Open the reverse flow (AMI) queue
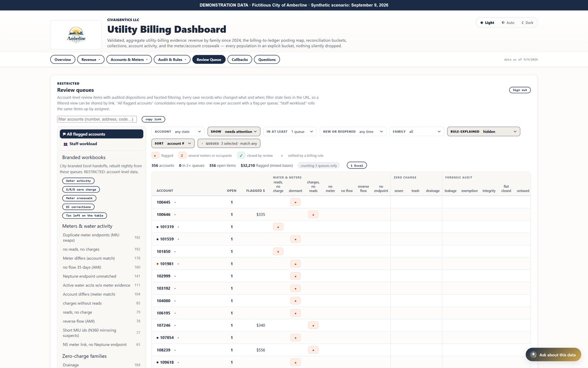This screenshot has width=588, height=368. [x=102, y=321]
